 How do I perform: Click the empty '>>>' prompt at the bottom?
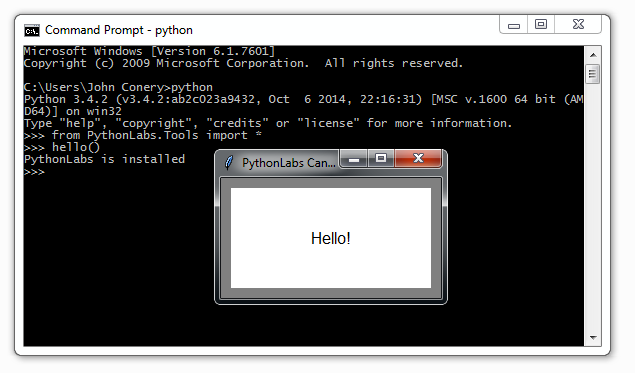[x=34, y=172]
